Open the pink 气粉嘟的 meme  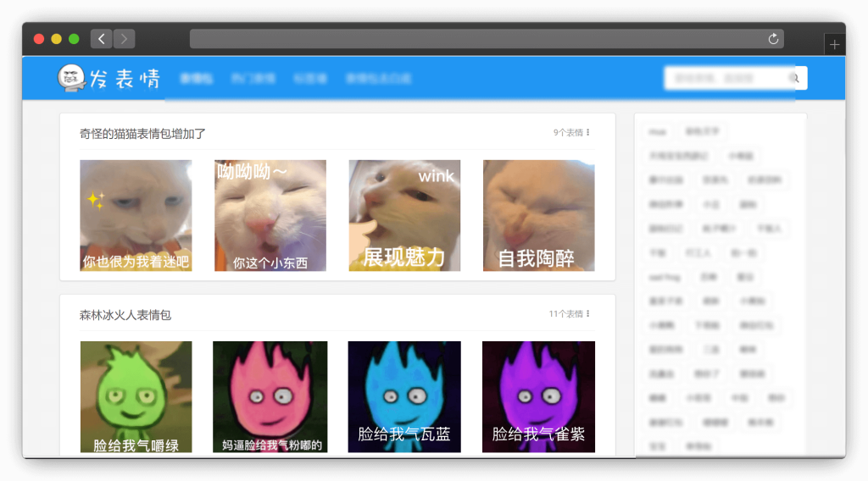click(x=270, y=397)
